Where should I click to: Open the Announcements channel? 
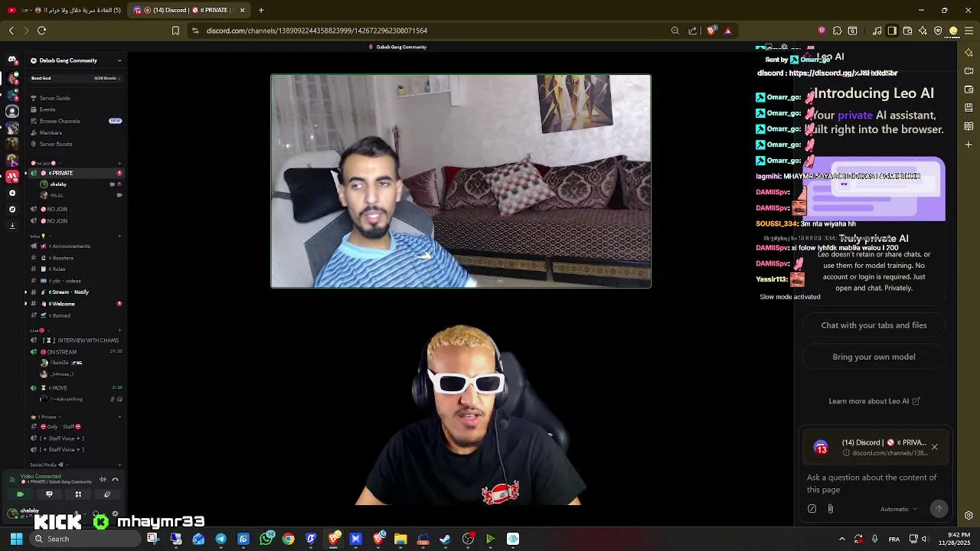tap(75, 246)
